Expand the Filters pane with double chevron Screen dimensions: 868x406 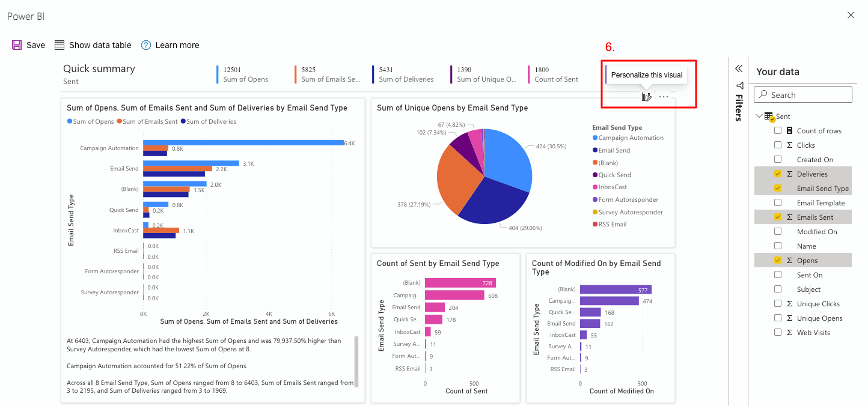(739, 68)
